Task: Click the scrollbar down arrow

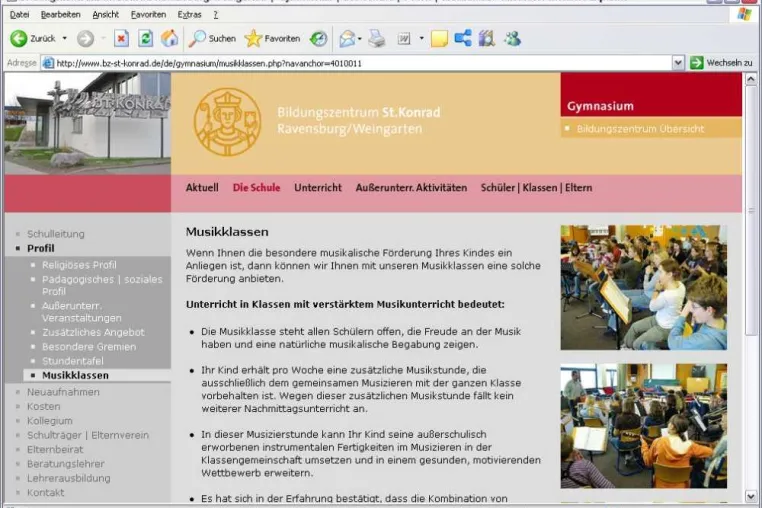Action: pyautogui.click(x=751, y=496)
